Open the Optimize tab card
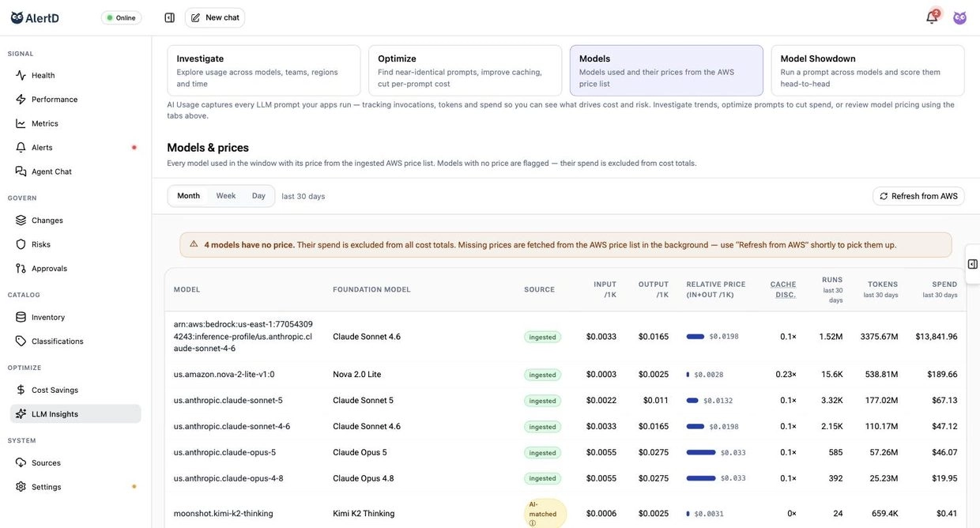Viewport: 980px width, 528px height. 465,70
